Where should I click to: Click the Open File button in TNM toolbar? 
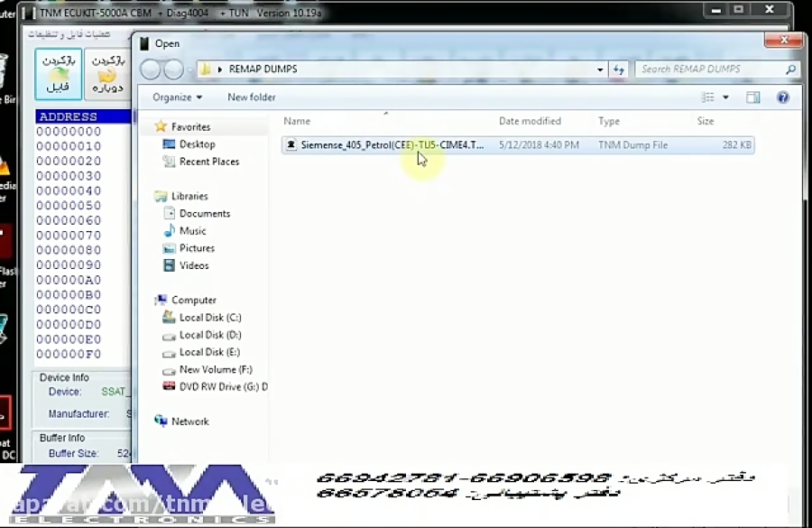coord(59,75)
